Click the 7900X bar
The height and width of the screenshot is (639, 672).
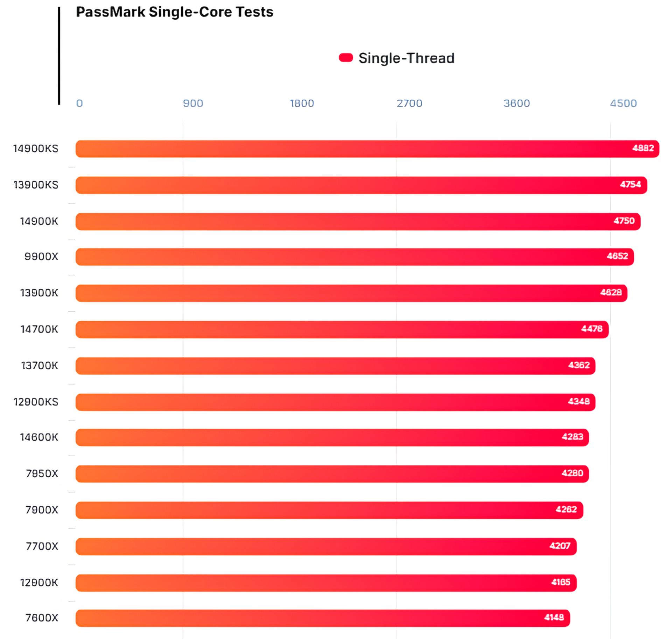tap(329, 510)
